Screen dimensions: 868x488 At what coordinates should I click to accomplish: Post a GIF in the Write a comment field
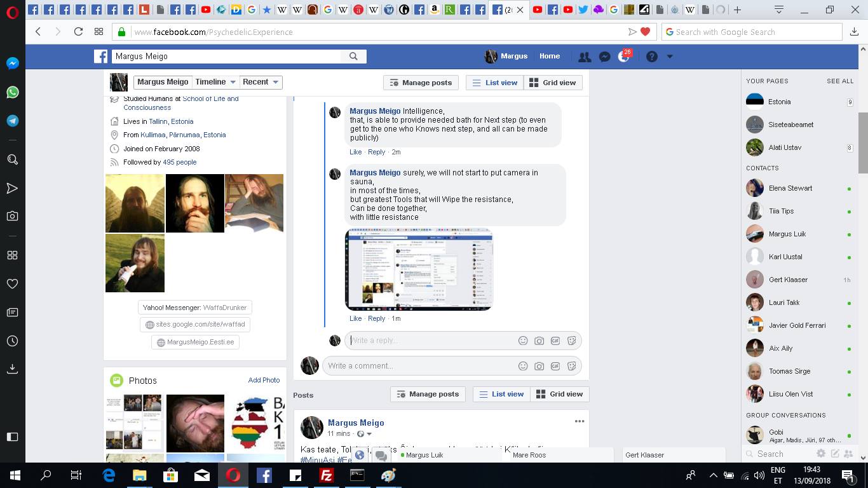(x=555, y=366)
